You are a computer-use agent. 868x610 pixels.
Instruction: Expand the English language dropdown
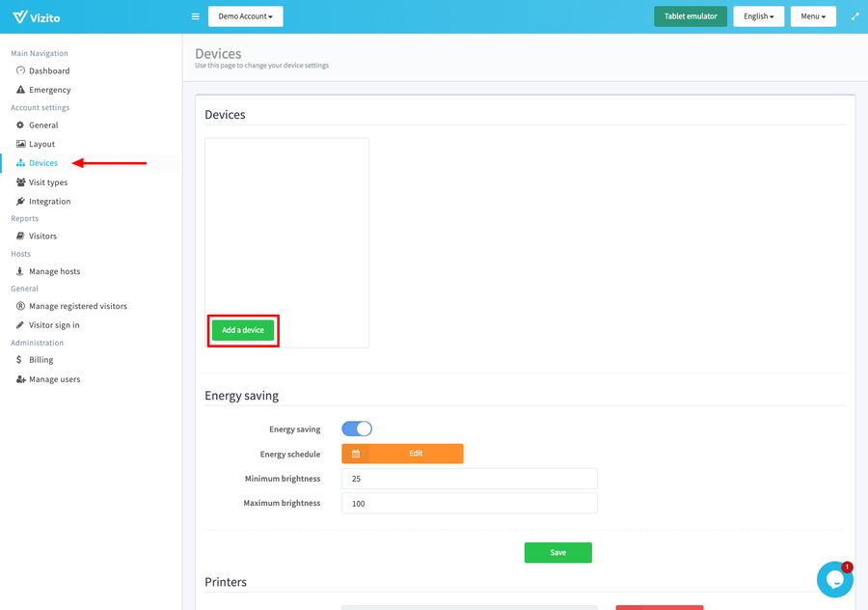758,16
